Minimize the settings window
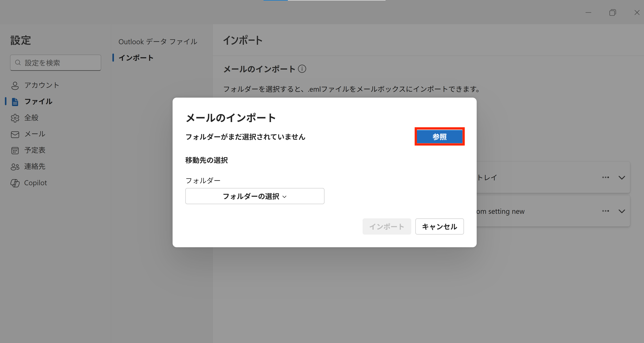 pyautogui.click(x=589, y=12)
